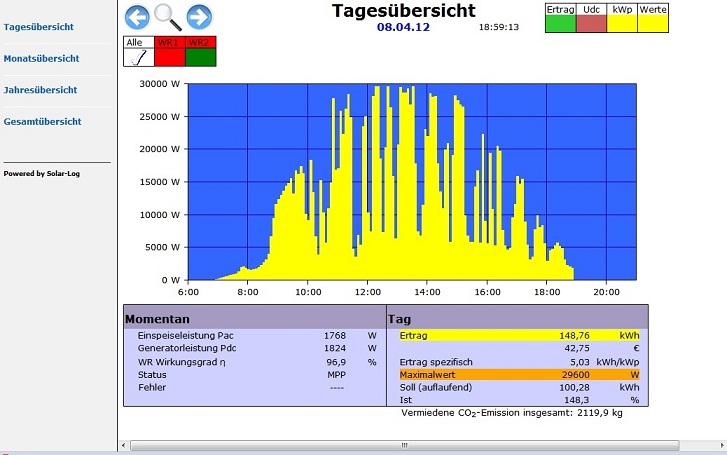Screen dimensions: 727x455
Task: Go to next day with right arrow
Action: (x=199, y=16)
